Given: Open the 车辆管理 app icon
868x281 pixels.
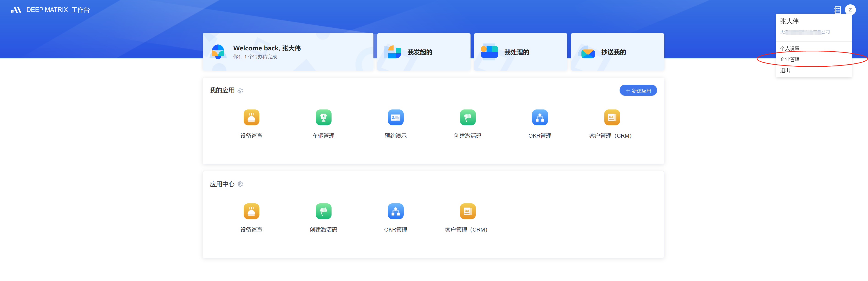Looking at the screenshot, I should [x=324, y=117].
